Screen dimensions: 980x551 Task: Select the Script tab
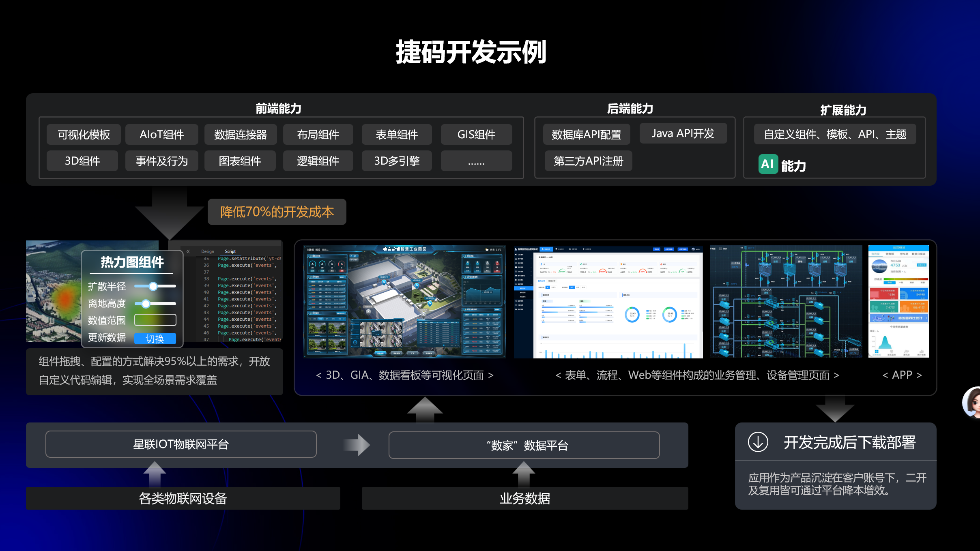point(230,251)
